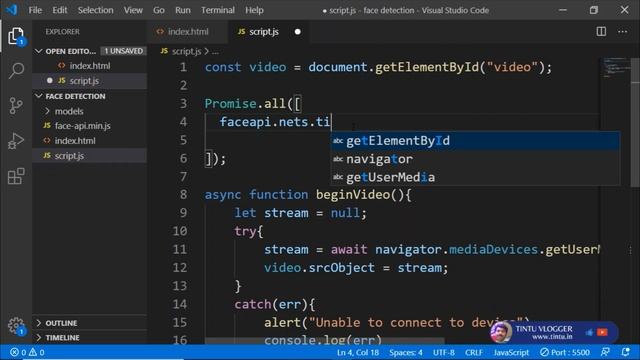Viewport: 640px width, 360px height.
Task: Click line number 12 in the gutter
Action: 180,267
